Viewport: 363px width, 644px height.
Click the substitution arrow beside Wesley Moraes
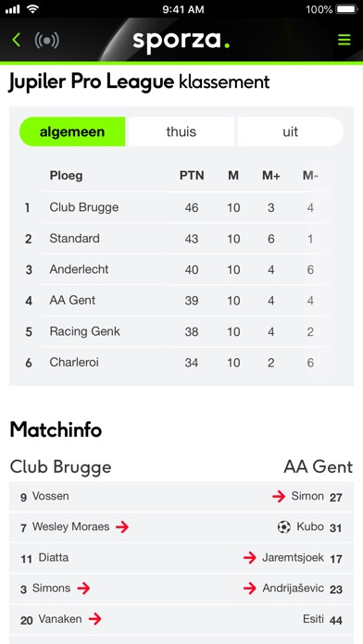pyautogui.click(x=122, y=526)
